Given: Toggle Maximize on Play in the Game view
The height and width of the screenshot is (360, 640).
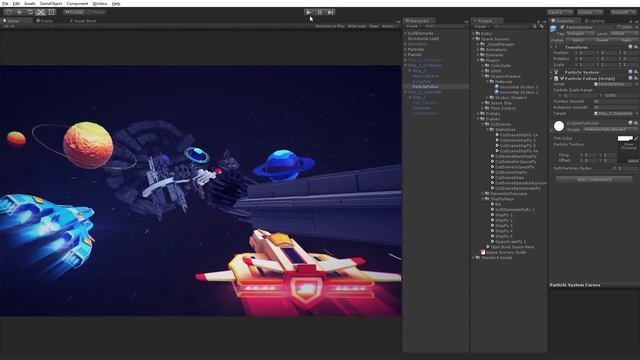Looking at the screenshot, I should pyautogui.click(x=330, y=26).
